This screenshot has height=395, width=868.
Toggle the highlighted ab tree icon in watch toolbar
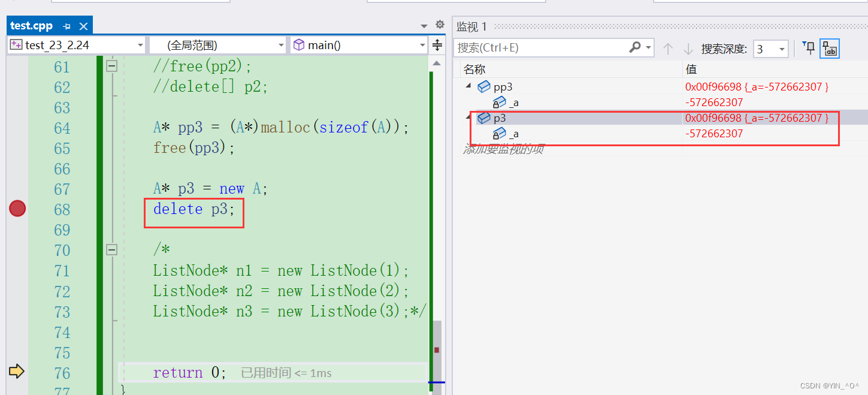tap(830, 49)
